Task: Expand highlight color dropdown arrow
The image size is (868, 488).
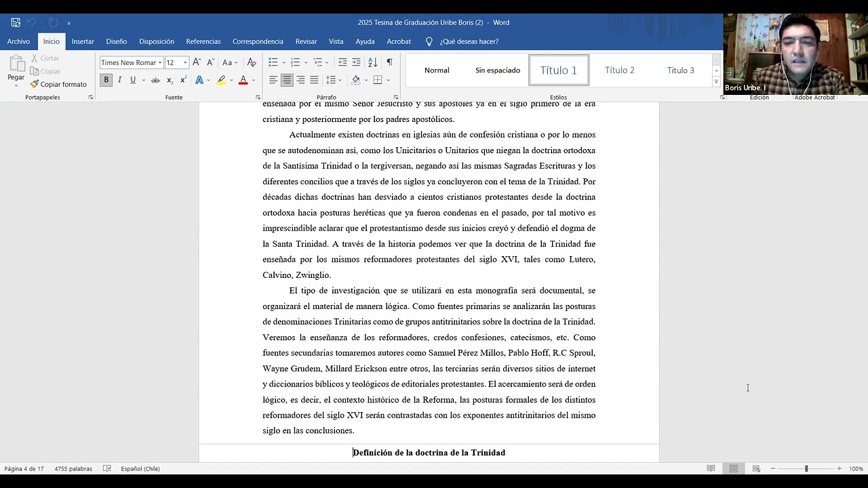Action: point(231,80)
